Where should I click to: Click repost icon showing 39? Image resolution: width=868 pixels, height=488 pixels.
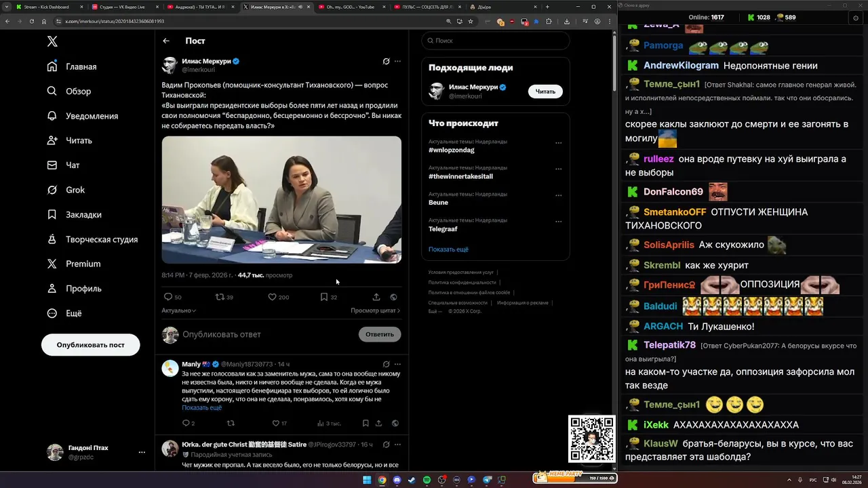220,297
